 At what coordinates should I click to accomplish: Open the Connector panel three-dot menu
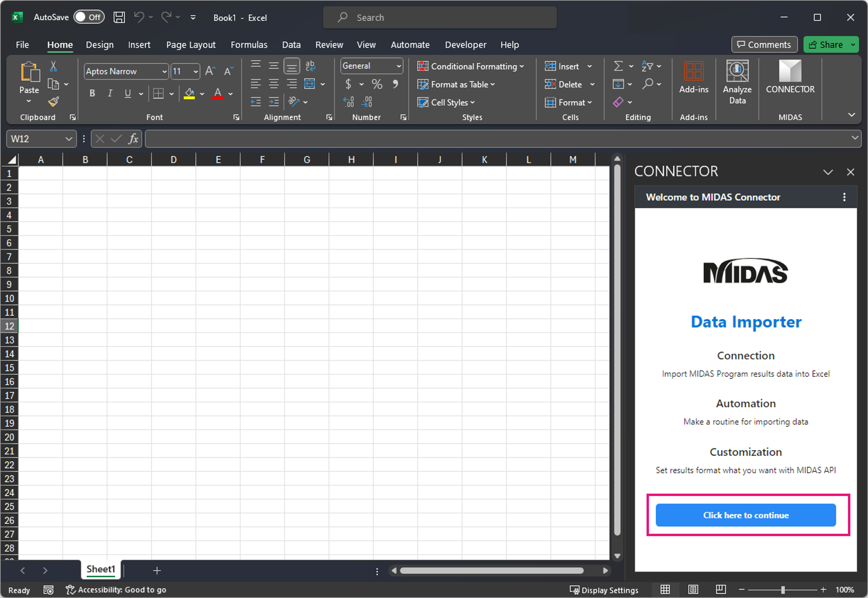844,197
